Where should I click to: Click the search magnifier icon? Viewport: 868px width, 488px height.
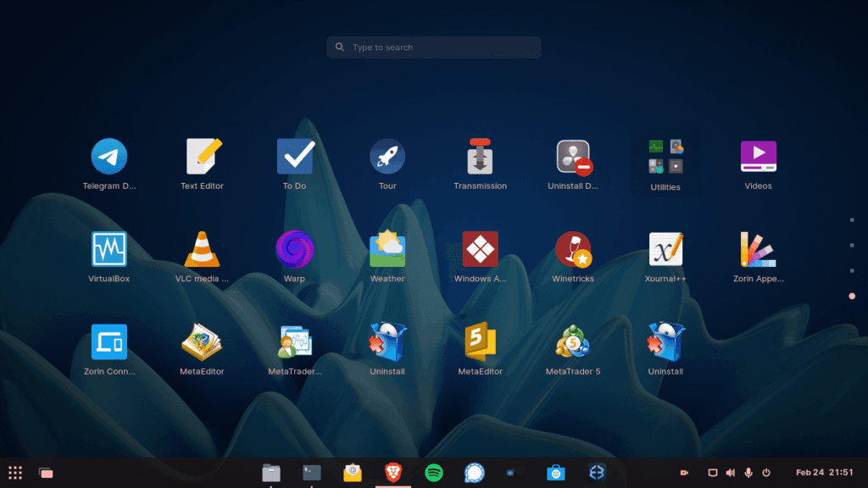(340, 47)
